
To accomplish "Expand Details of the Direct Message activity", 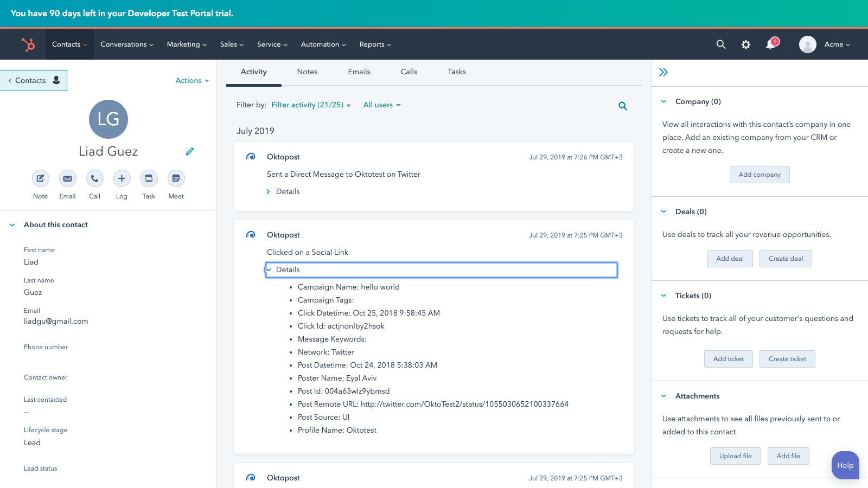I will coord(283,192).
